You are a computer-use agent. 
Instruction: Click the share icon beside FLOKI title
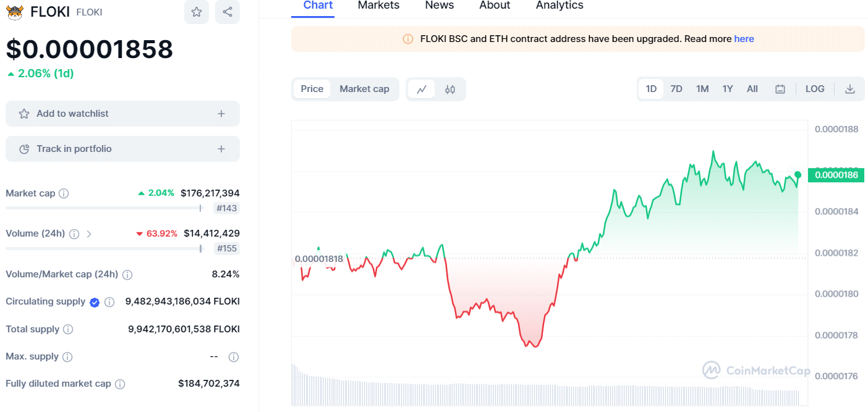point(228,12)
